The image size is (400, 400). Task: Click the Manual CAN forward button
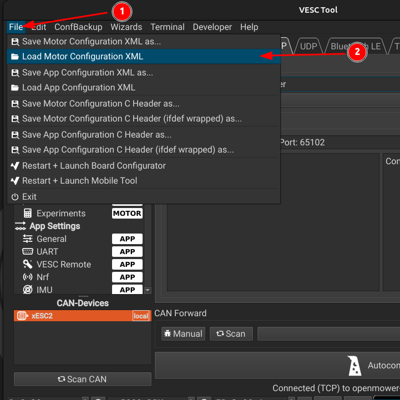[183, 334]
